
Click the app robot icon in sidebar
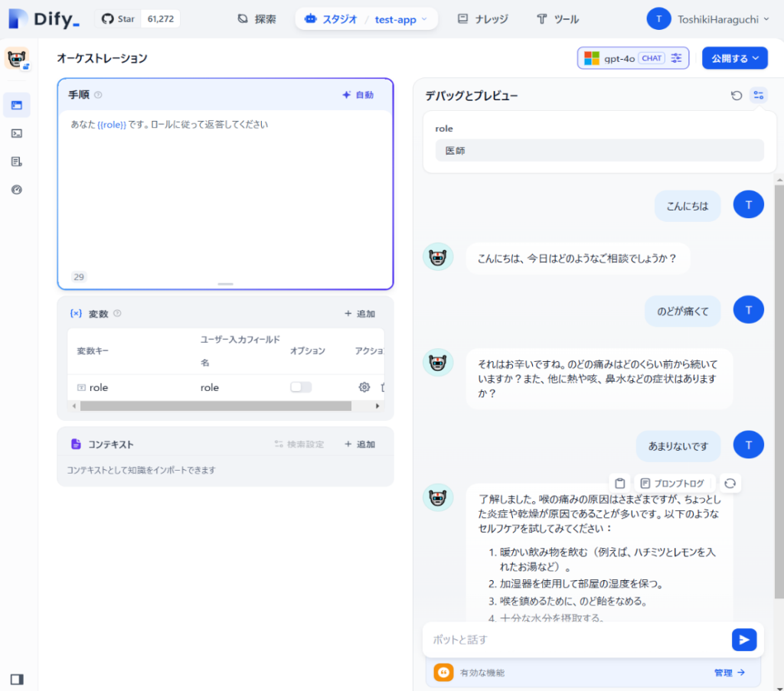point(17,58)
